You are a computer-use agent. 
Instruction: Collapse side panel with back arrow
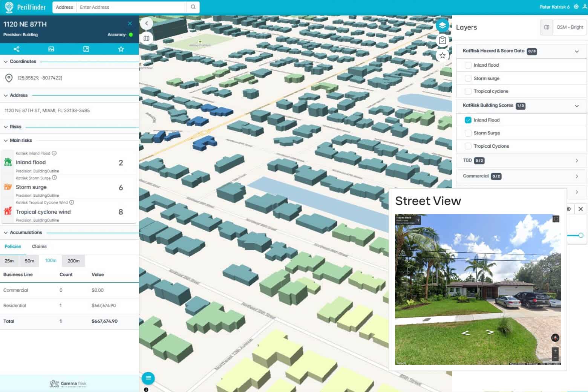[147, 23]
